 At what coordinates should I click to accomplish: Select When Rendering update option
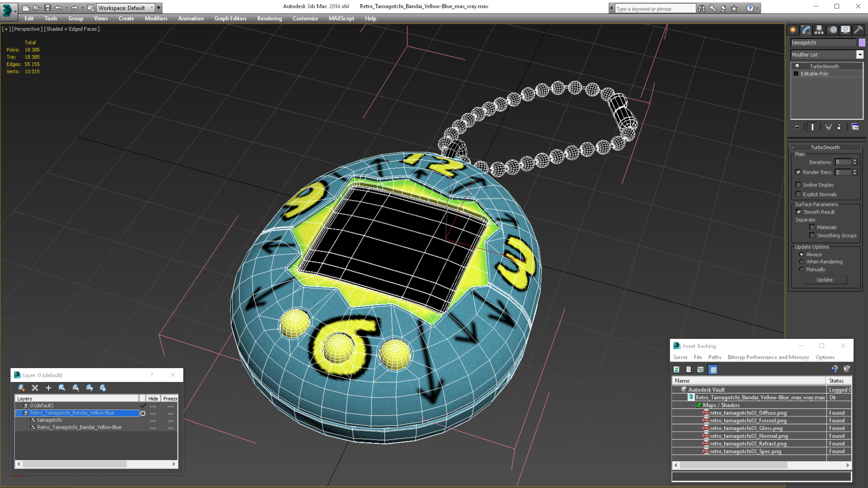(x=801, y=262)
